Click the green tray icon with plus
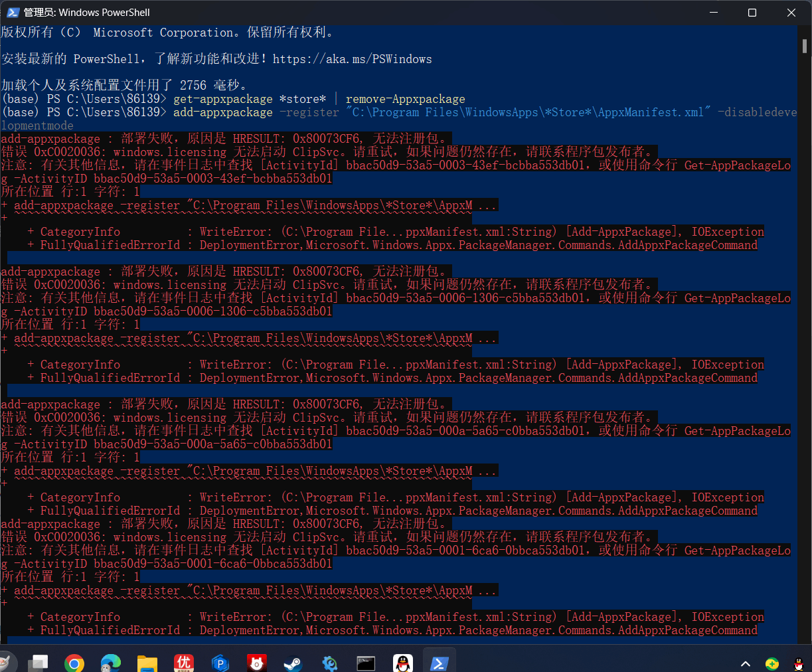 pos(771,663)
